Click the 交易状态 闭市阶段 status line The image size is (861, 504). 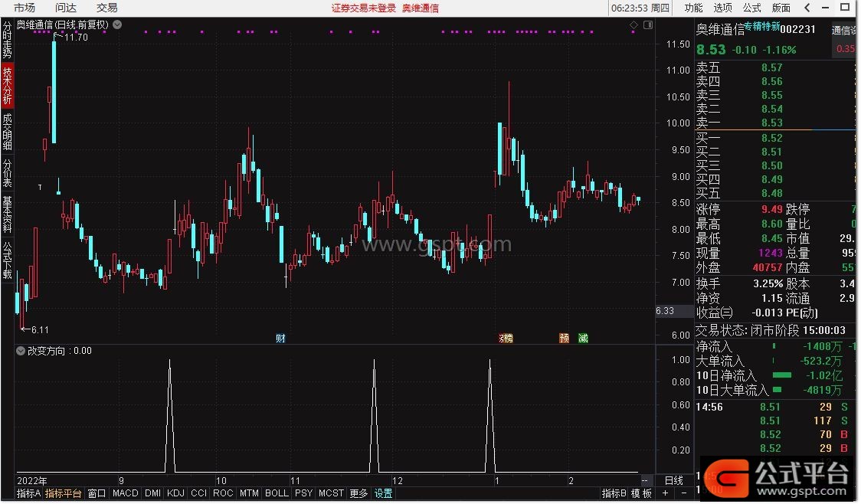771,330
